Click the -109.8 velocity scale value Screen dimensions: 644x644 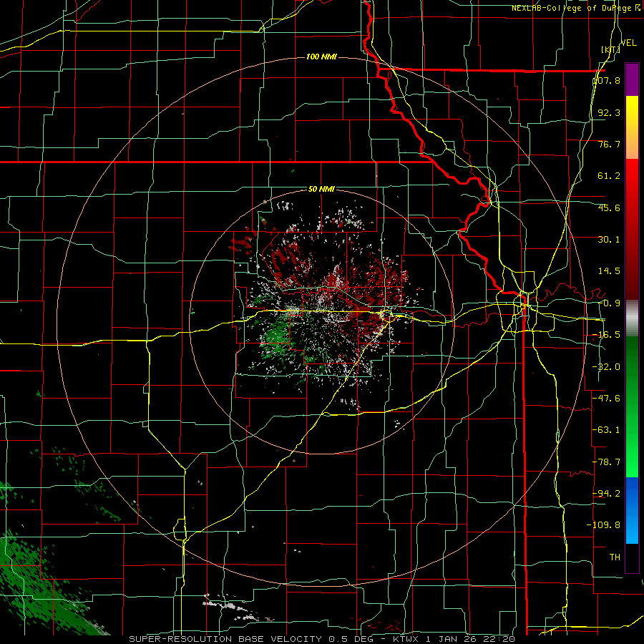(x=604, y=525)
